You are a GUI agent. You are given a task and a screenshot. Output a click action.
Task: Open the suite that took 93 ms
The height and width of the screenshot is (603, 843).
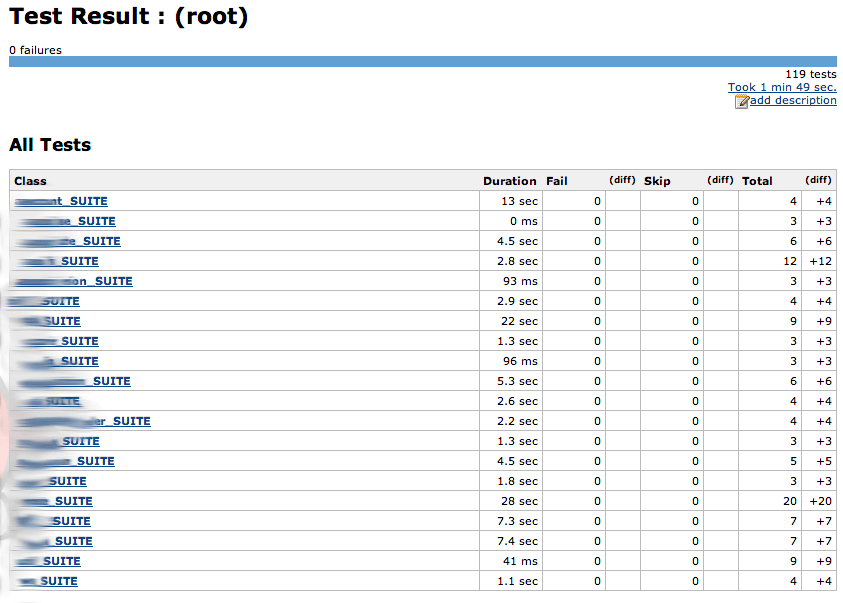(73, 281)
